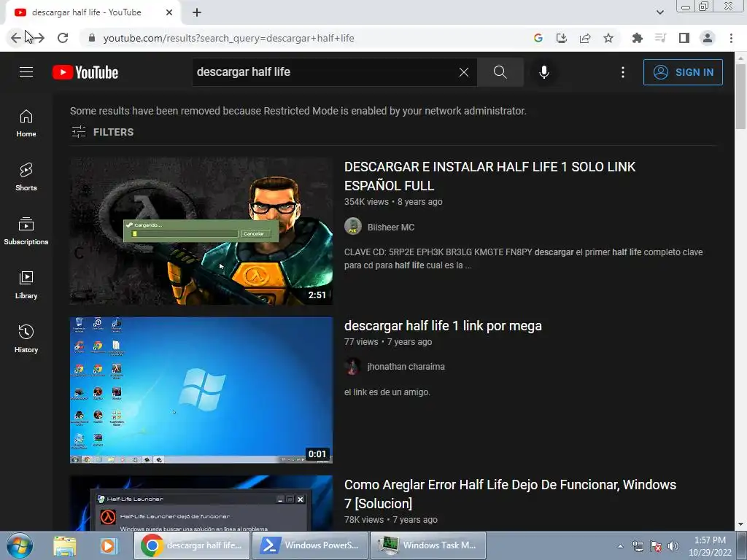
Task: Open the Half Life 1 Gordon Freeman thumbnail
Action: (x=201, y=231)
